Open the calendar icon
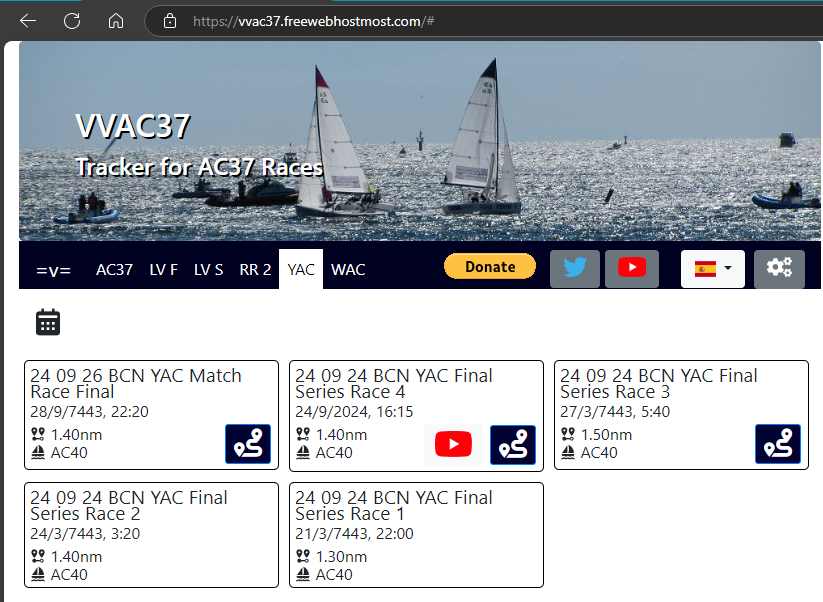The image size is (823, 602). [48, 322]
